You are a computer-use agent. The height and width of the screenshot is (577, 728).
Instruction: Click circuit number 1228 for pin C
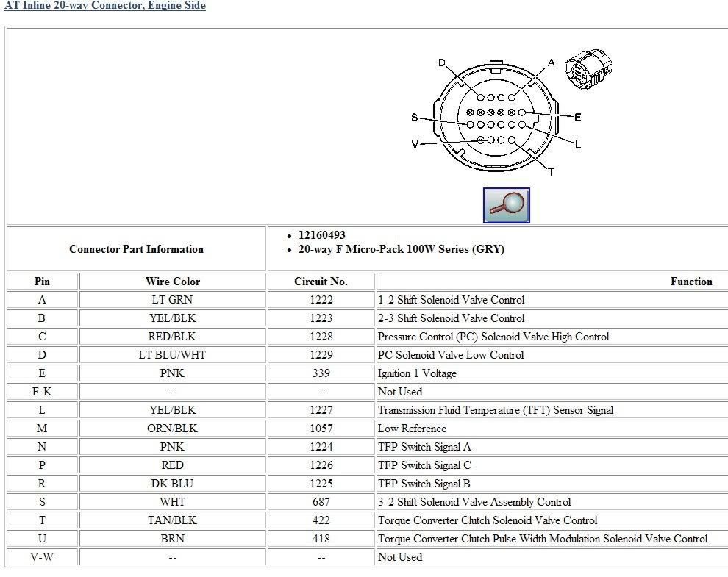(x=320, y=336)
